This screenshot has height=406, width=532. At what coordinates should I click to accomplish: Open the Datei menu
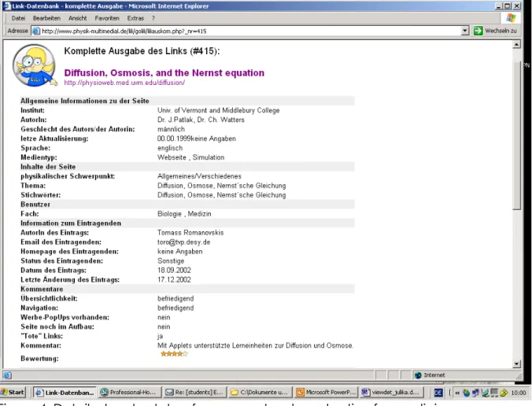[x=18, y=18]
